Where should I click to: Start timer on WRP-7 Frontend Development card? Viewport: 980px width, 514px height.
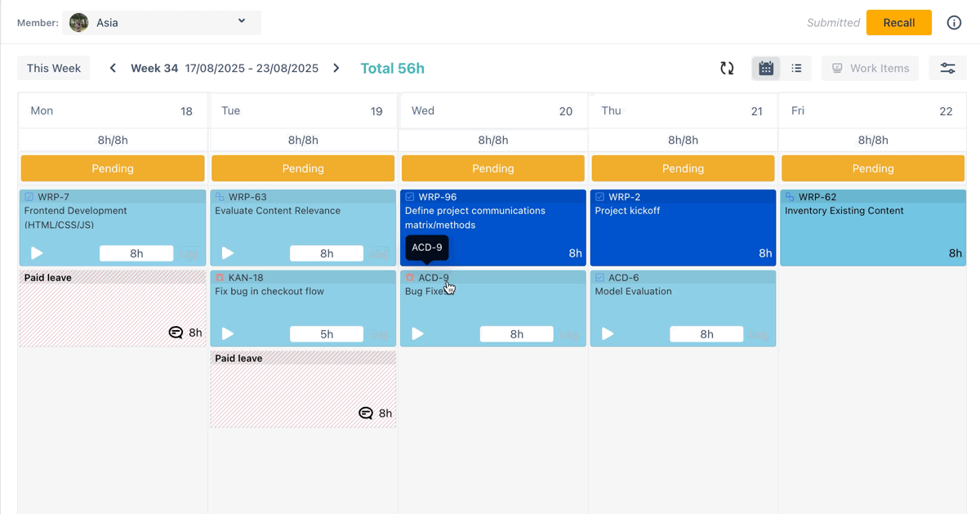coord(37,253)
